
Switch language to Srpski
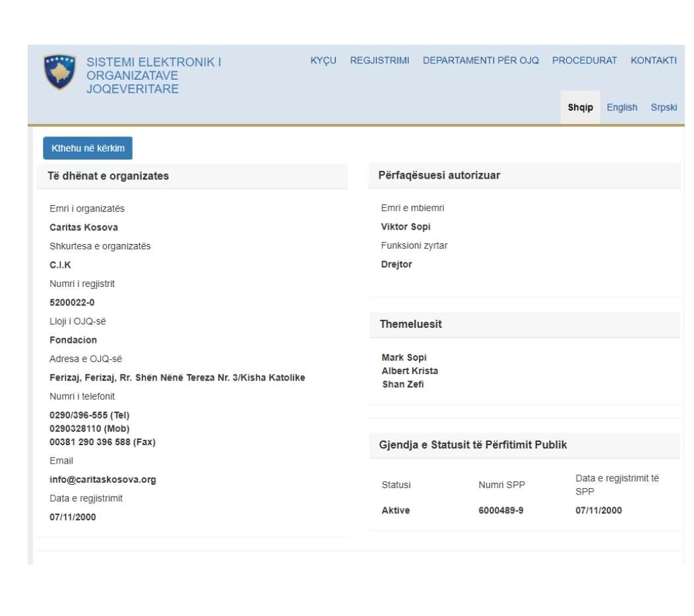tap(664, 108)
